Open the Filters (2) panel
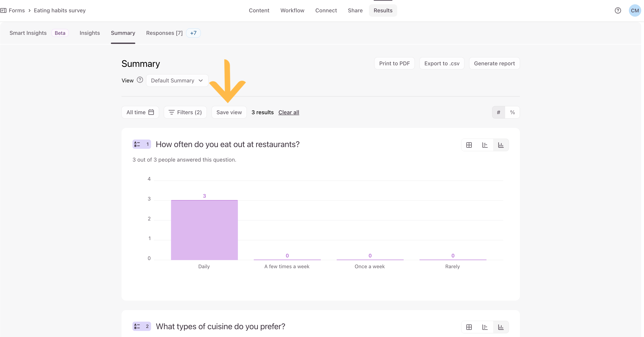 pos(185,112)
